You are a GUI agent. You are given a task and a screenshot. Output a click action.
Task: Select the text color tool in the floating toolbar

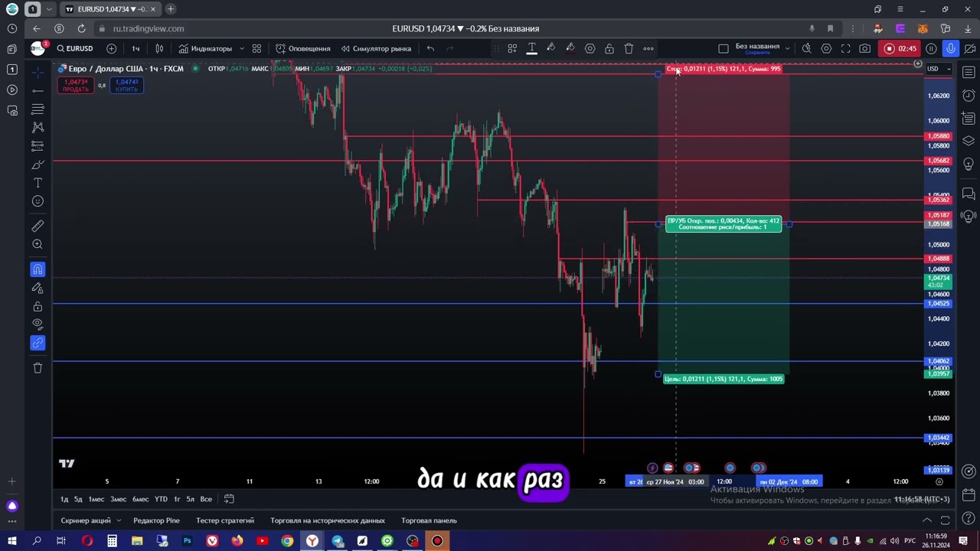(x=531, y=48)
